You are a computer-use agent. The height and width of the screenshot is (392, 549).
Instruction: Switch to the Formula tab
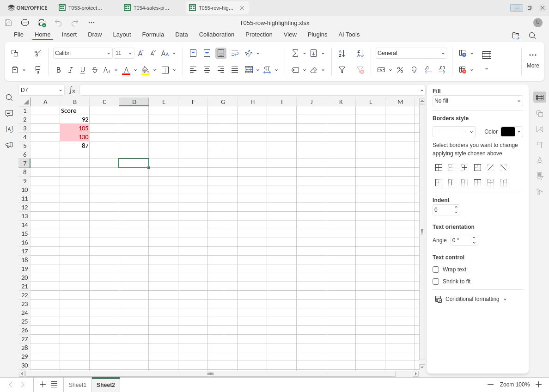point(153,35)
